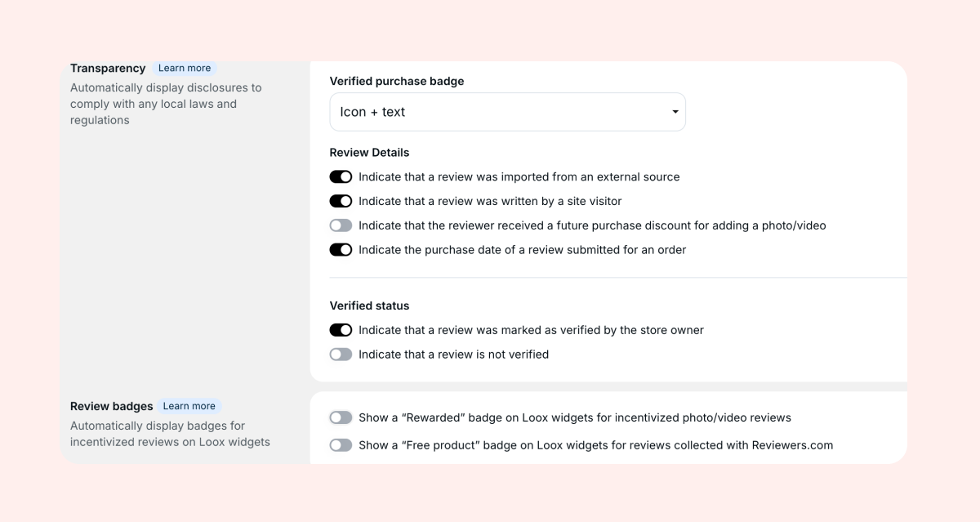
Task: Switch off marked as verified by store owner
Action: (x=341, y=330)
